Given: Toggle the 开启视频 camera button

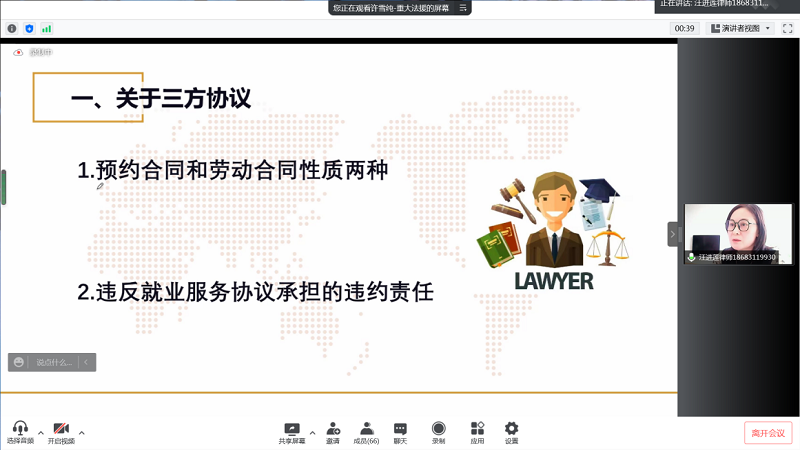Looking at the screenshot, I should (61, 432).
